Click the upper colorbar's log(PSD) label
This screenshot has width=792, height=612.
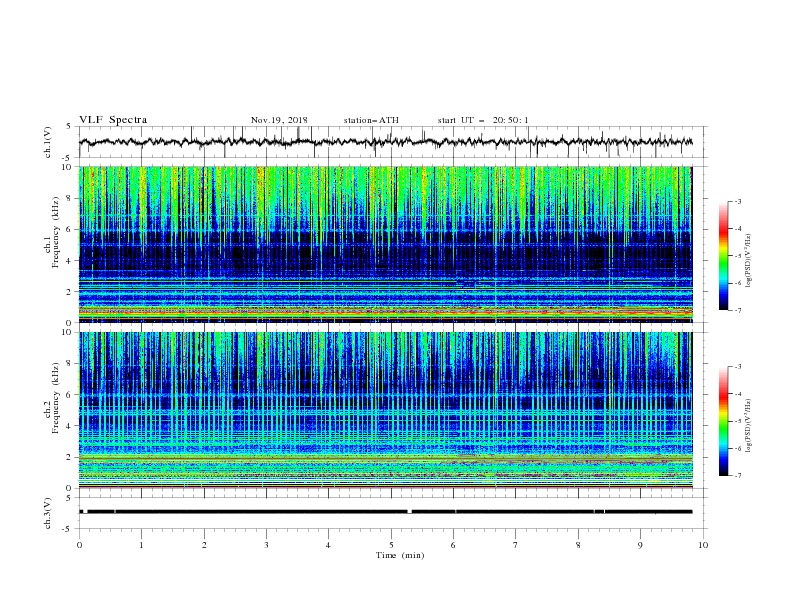[x=749, y=261]
